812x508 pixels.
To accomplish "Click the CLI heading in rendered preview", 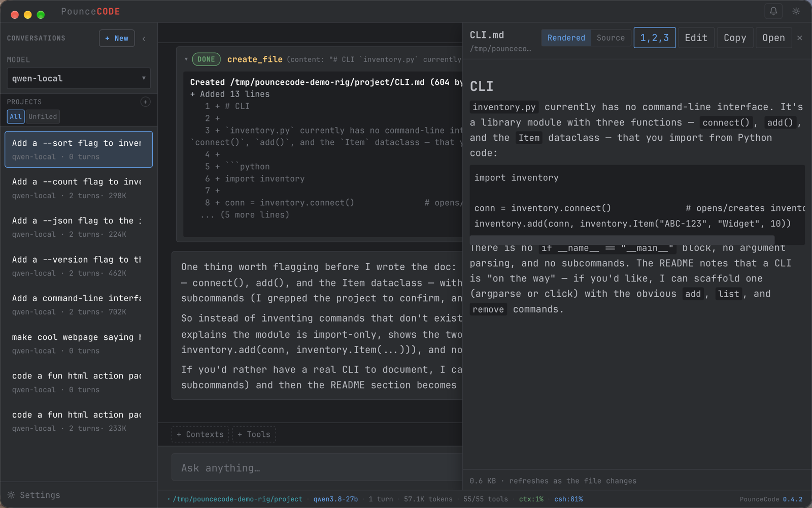I will pyautogui.click(x=482, y=86).
